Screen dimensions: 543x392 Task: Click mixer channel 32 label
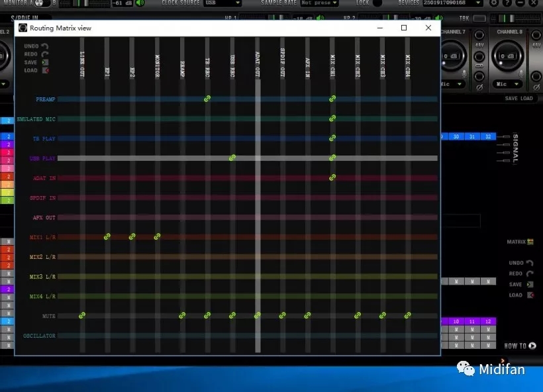[x=489, y=136]
